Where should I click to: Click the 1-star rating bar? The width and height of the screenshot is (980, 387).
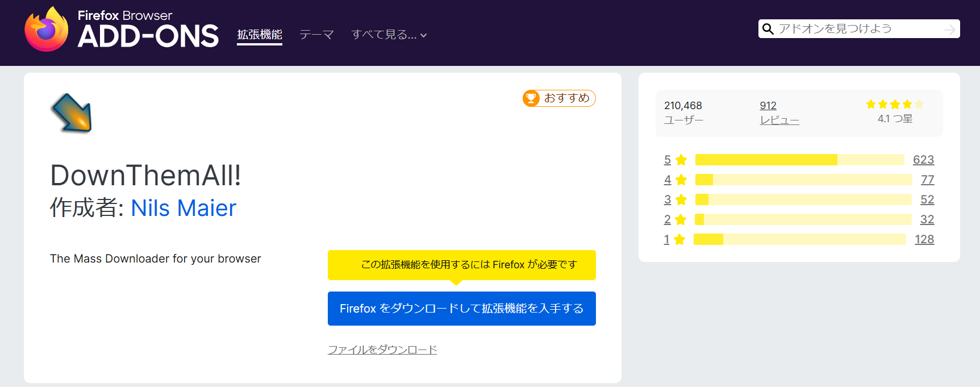(800, 239)
